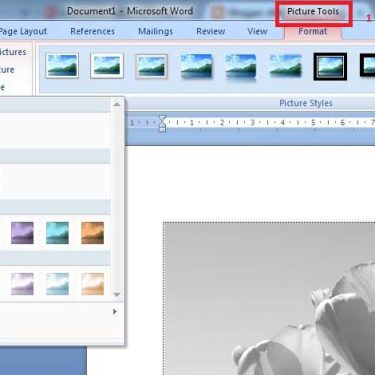
Task: Select the Format tab under Picture Tools
Action: (313, 31)
